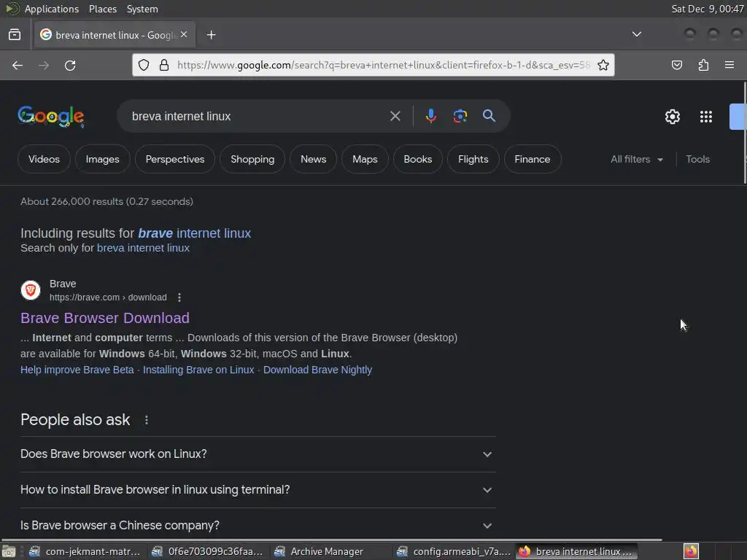Select the Flights filter chip

click(x=473, y=160)
